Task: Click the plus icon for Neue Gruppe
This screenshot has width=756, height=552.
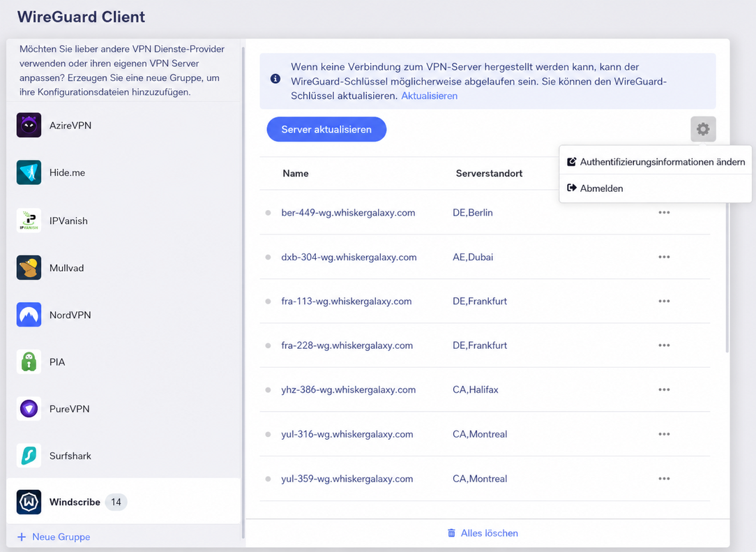Action: coord(22,537)
